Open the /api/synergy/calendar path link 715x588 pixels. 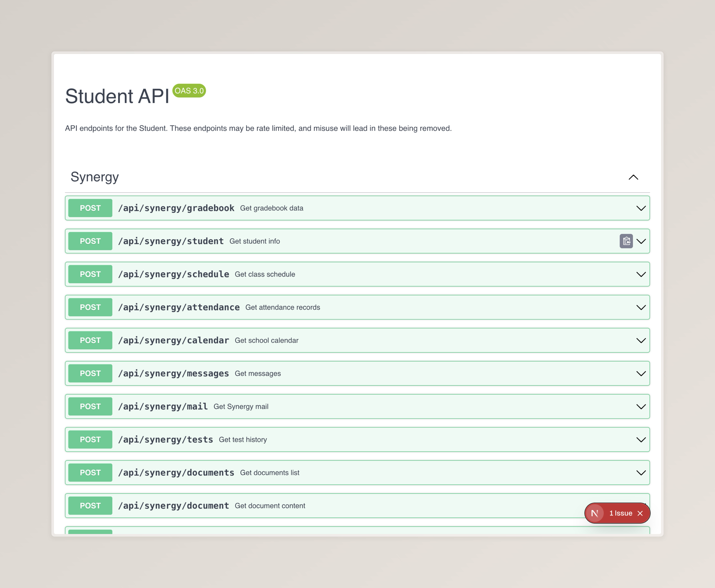[x=173, y=340]
